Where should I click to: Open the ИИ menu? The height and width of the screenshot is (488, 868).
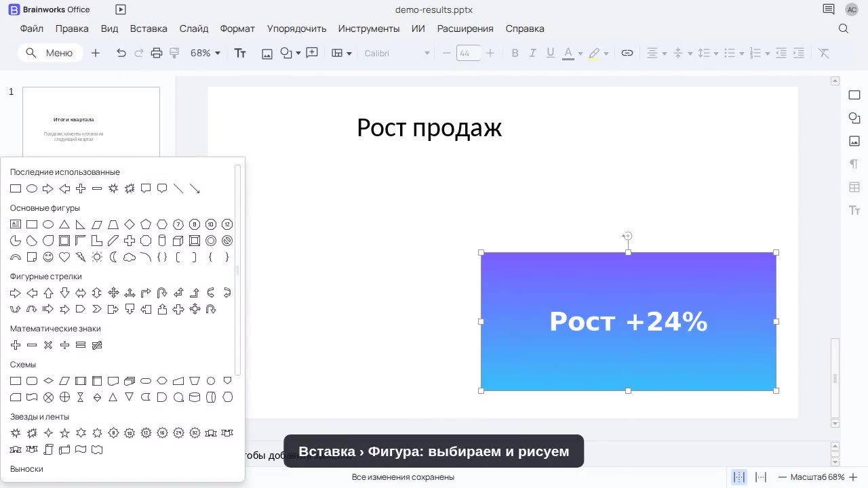pos(418,28)
